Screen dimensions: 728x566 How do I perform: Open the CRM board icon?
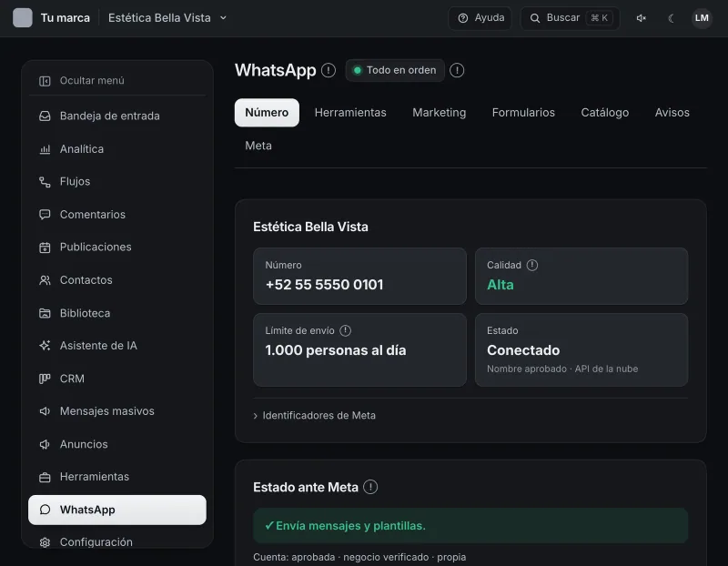coord(45,379)
